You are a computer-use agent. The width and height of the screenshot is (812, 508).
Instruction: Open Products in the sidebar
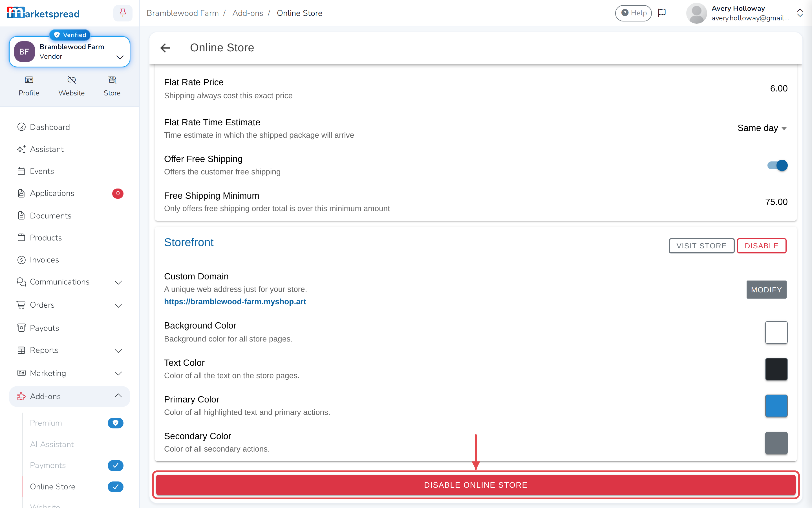coord(70,238)
